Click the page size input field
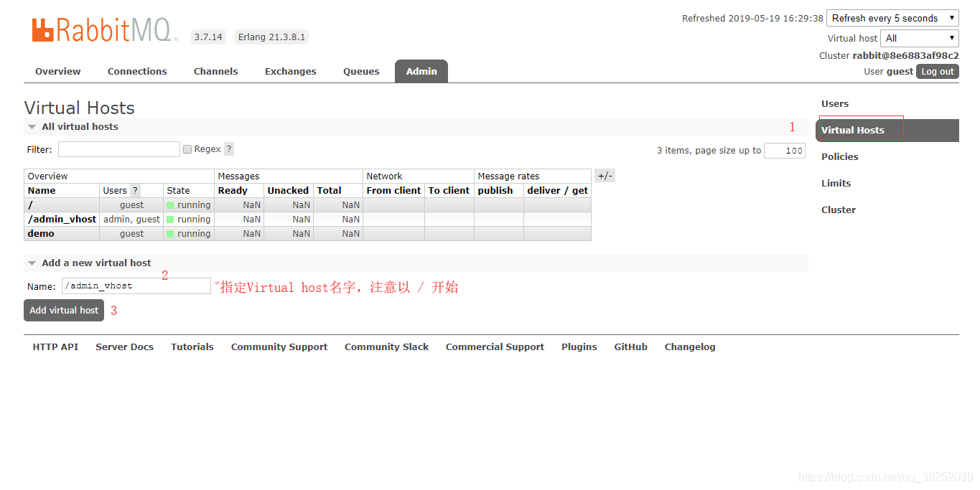The image size is (980, 490). (785, 151)
